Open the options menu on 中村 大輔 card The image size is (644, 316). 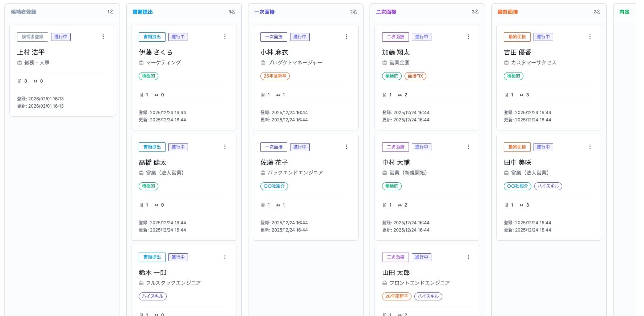[x=468, y=147]
